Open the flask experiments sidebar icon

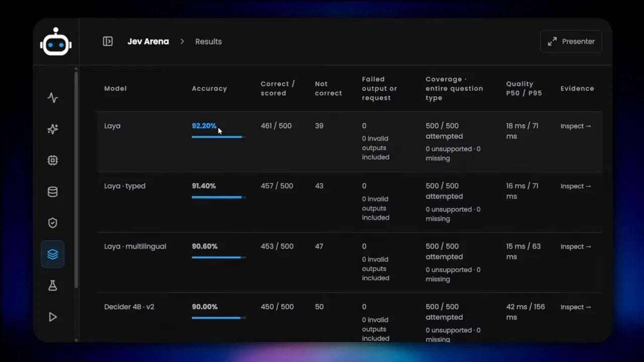tap(53, 286)
